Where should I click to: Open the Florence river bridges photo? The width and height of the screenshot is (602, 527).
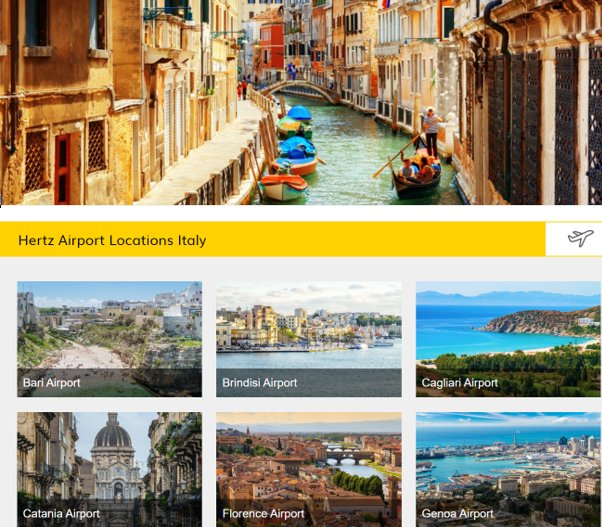pos(309,469)
